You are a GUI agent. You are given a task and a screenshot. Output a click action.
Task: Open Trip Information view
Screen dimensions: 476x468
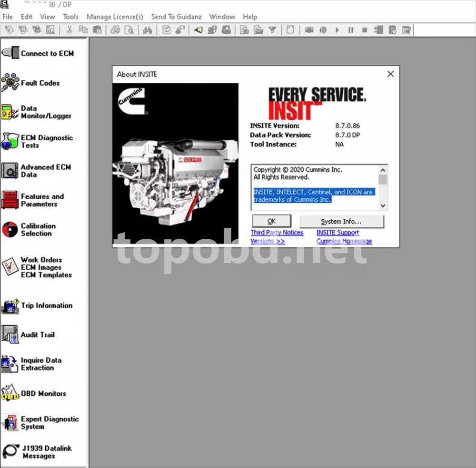tap(37, 305)
